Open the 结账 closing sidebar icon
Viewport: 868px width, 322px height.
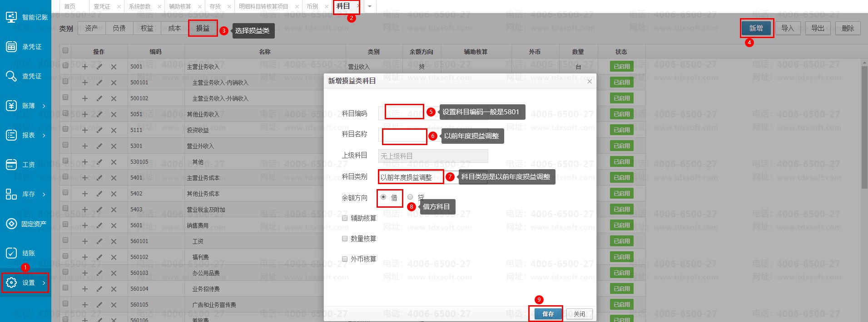(11, 253)
